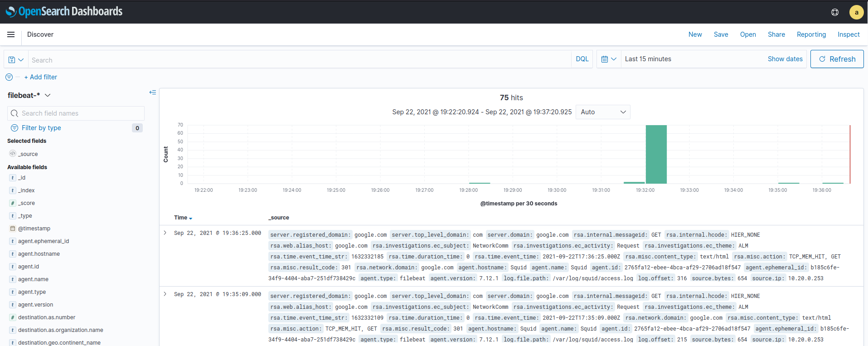Viewport: 868px width, 346px height.
Task: Open the Auto interval dropdown
Action: click(x=602, y=112)
